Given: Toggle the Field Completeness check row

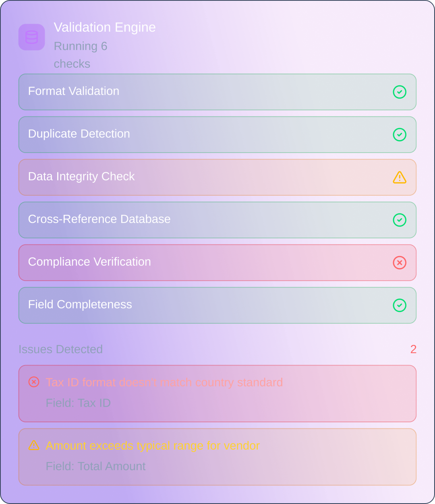Looking at the screenshot, I should click(x=217, y=306).
